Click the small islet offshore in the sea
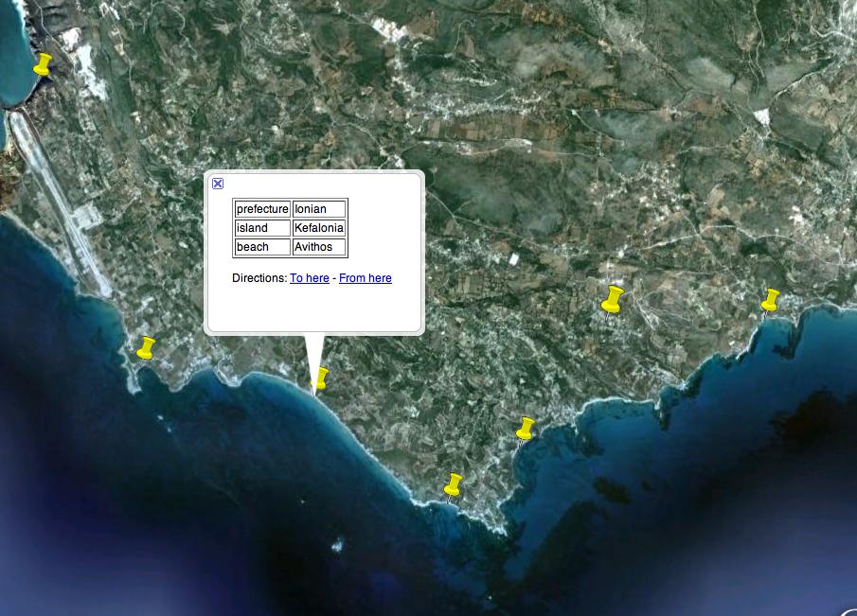The width and height of the screenshot is (857, 616). point(337,545)
